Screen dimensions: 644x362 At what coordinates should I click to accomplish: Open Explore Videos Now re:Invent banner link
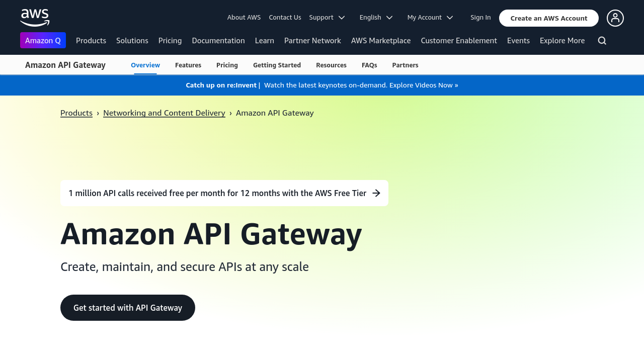(x=423, y=85)
